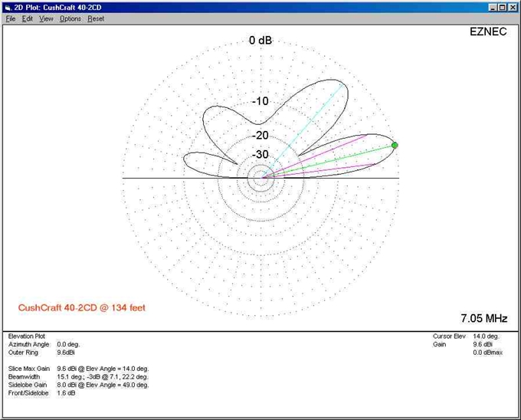
Task: Open the Reset menu
Action: pos(96,19)
